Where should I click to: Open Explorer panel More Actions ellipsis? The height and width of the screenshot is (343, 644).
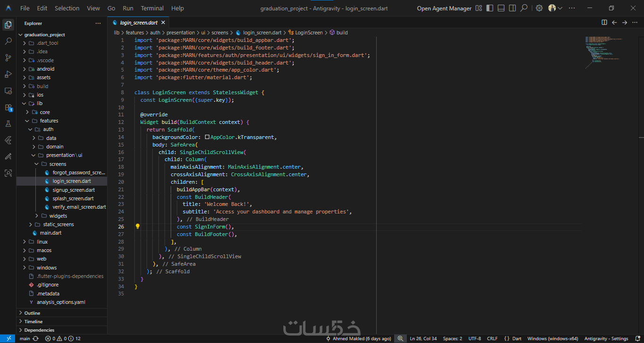tap(98, 23)
